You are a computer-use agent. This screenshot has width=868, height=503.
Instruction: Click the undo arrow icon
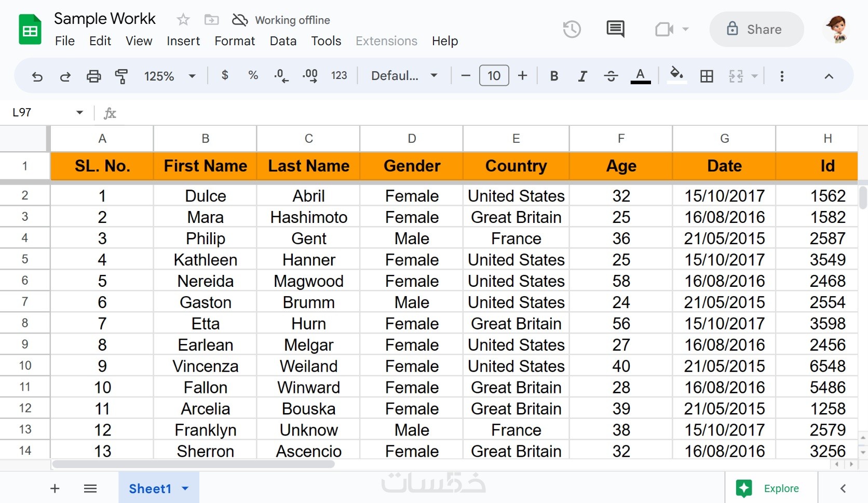click(x=37, y=76)
